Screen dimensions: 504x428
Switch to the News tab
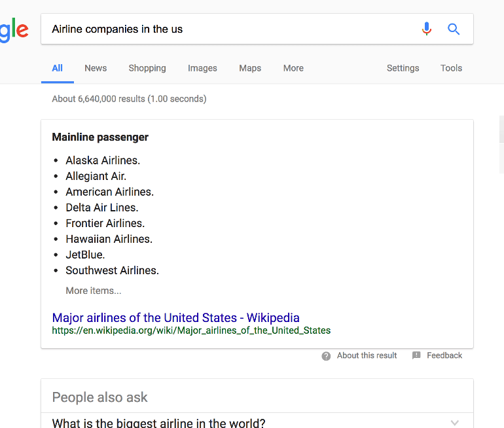click(x=96, y=68)
